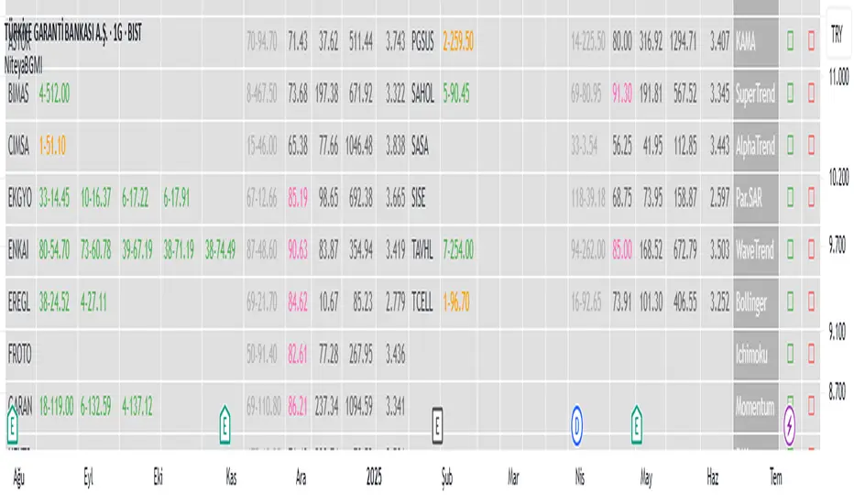Toggle the red Par.SAR checkbox

click(x=811, y=197)
